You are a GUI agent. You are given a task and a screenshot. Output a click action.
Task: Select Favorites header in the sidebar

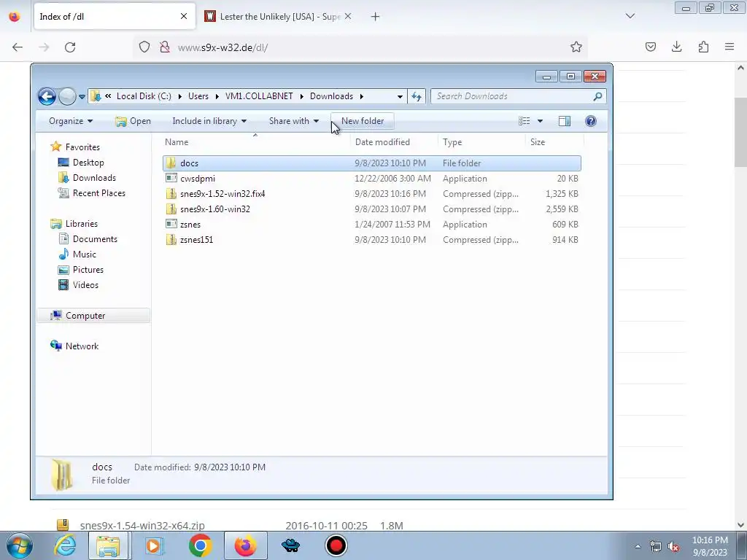click(82, 147)
